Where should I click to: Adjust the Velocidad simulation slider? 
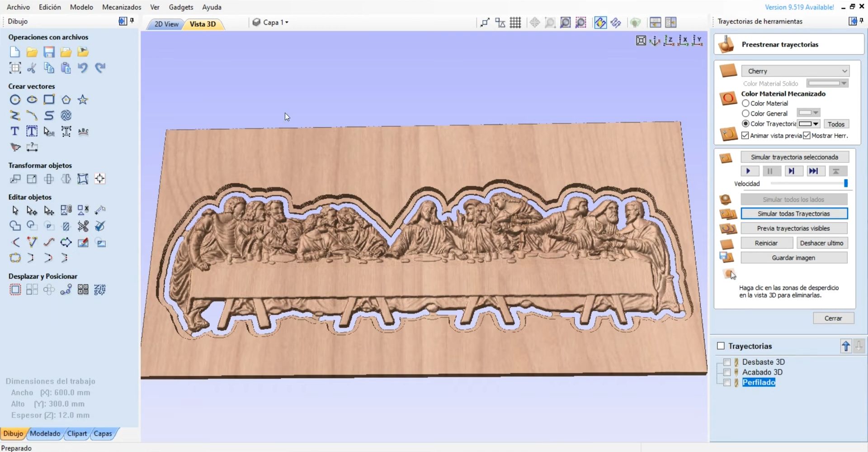(846, 183)
